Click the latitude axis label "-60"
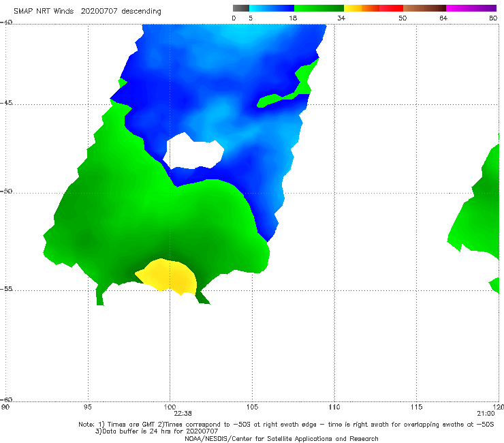 tap(6, 399)
